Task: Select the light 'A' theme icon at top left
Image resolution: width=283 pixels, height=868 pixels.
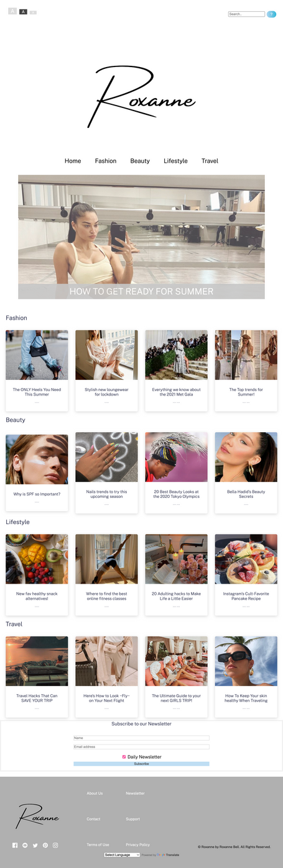Action: coord(12,11)
